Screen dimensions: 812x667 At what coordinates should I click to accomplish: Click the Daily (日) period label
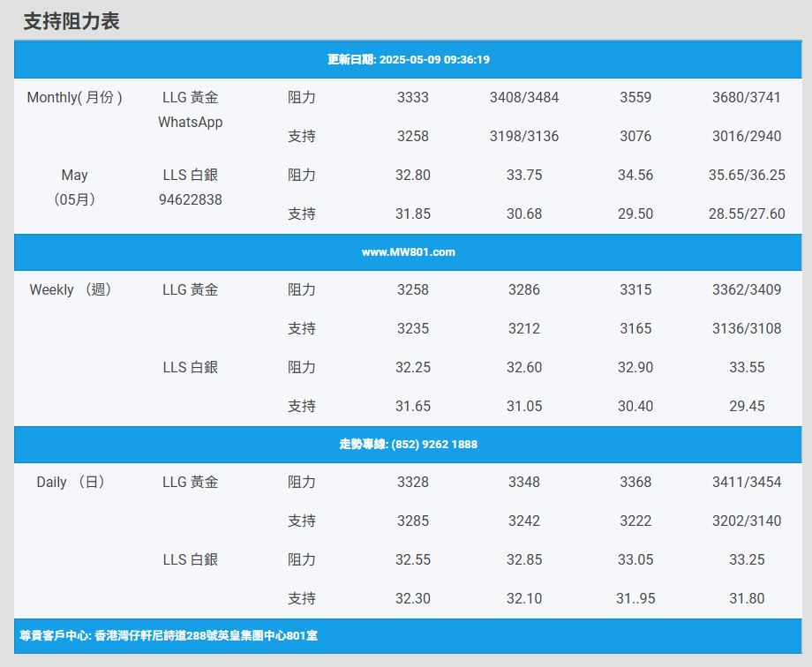click(x=71, y=482)
